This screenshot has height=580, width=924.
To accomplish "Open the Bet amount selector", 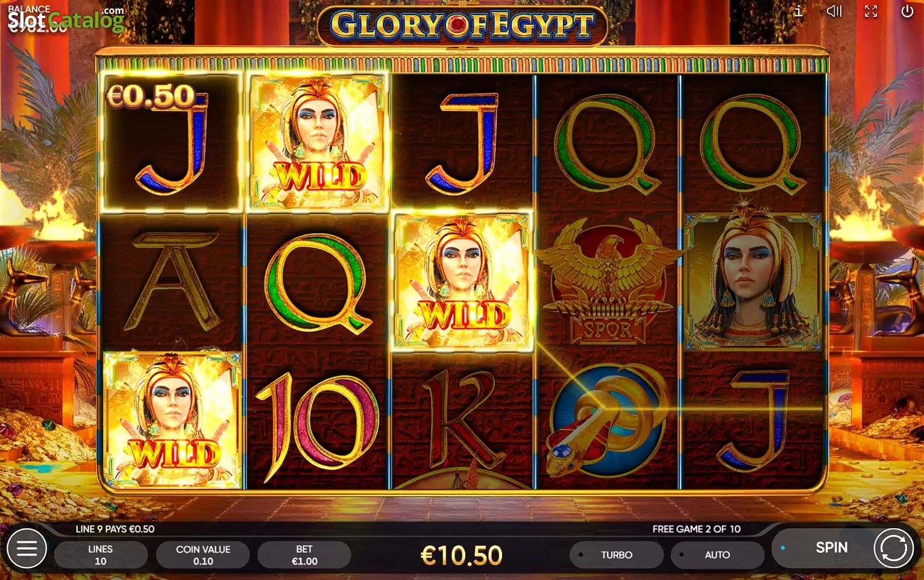I will click(x=304, y=555).
